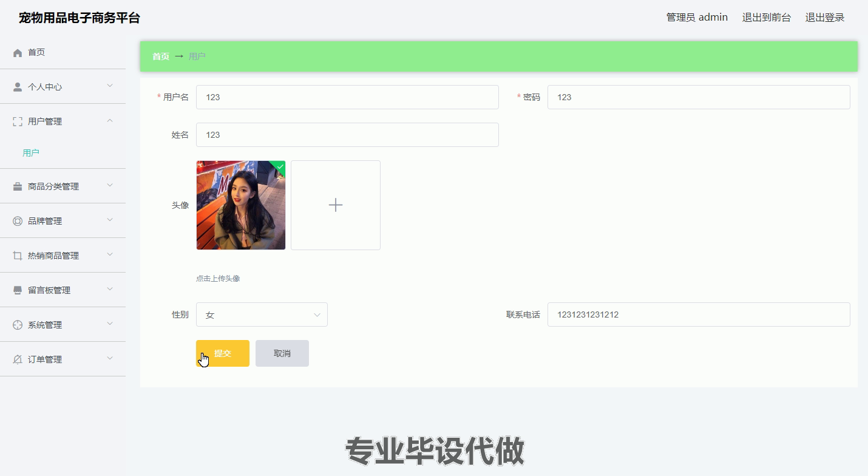This screenshot has height=476, width=868.
Task: Click the muted bell icon beside 订单管理
Action: point(18,359)
